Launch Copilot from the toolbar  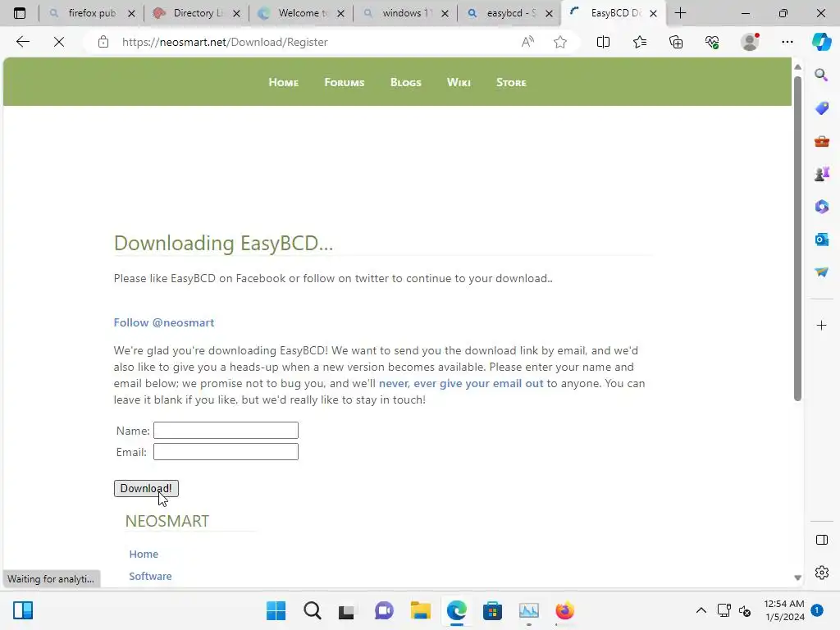[x=821, y=42]
